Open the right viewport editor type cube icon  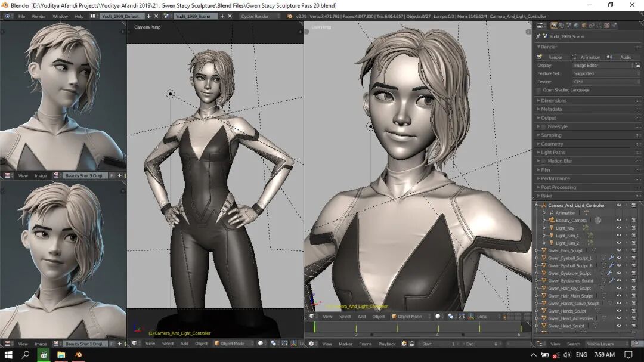coord(312,317)
